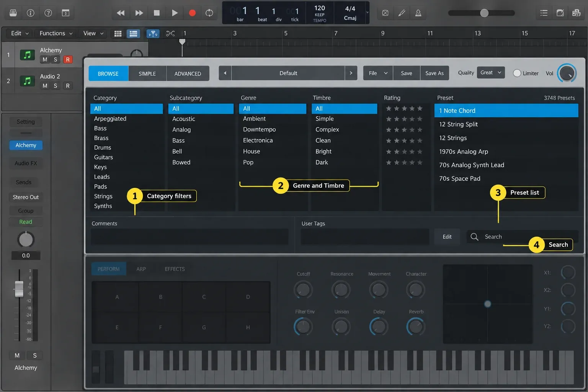This screenshot has height=392, width=588.
Task: Open the List Editors icon
Action: click(x=544, y=13)
